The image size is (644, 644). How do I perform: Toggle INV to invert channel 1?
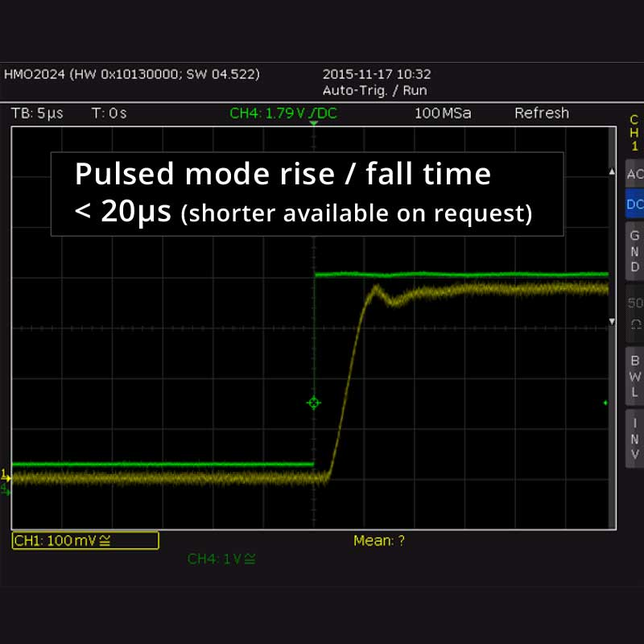[634, 439]
